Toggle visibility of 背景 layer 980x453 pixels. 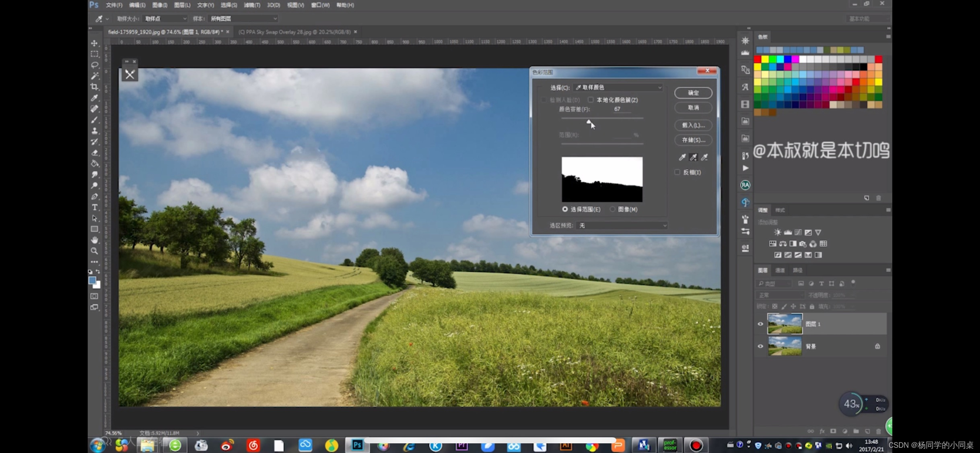pyautogui.click(x=760, y=346)
